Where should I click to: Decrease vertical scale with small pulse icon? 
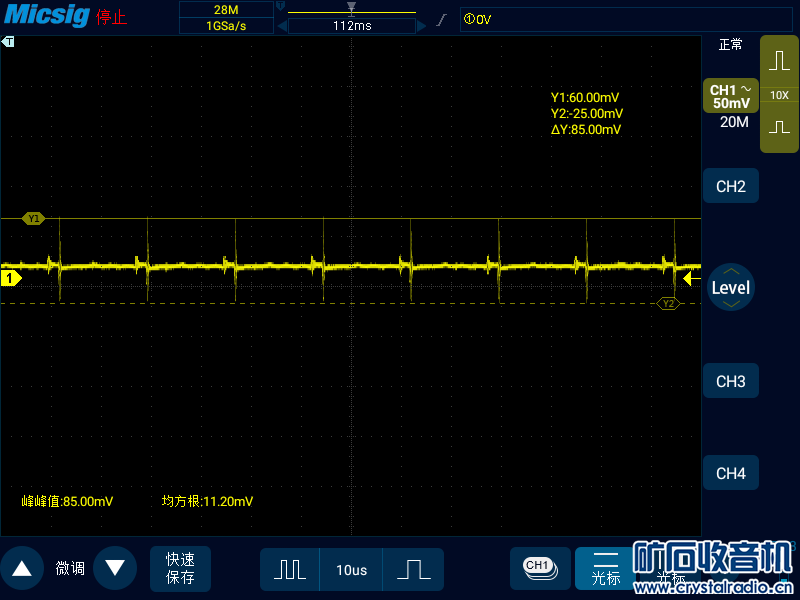click(x=779, y=127)
